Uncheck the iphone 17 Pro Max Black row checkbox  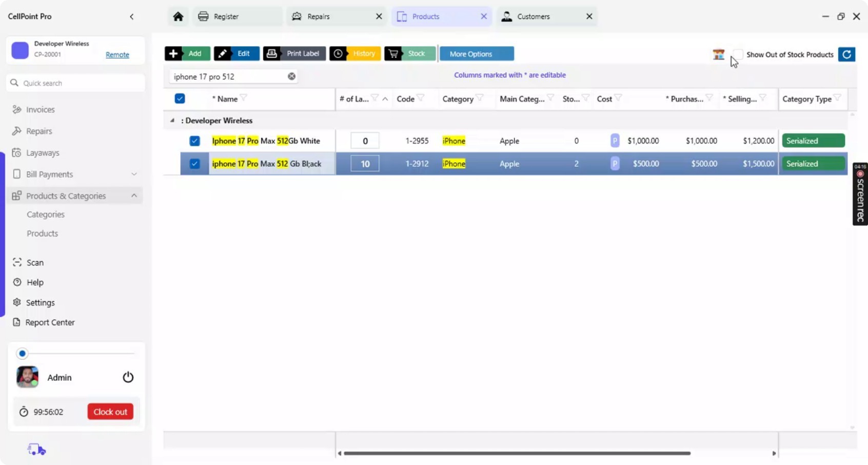[194, 164]
